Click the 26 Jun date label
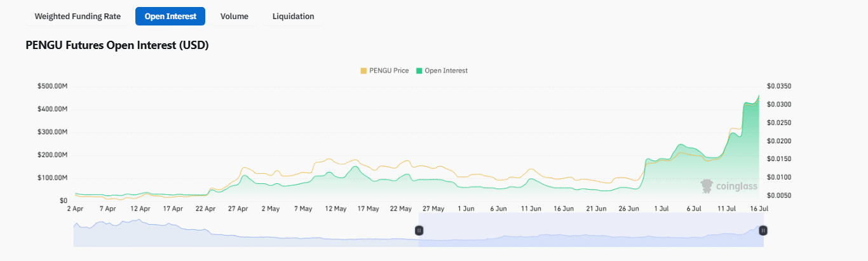Screen dimensions: 868x261 (629, 209)
